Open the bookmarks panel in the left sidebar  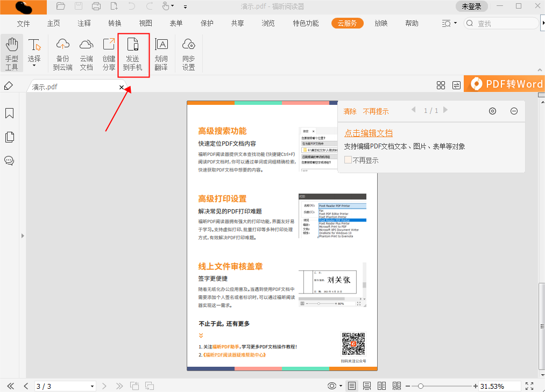[9, 113]
